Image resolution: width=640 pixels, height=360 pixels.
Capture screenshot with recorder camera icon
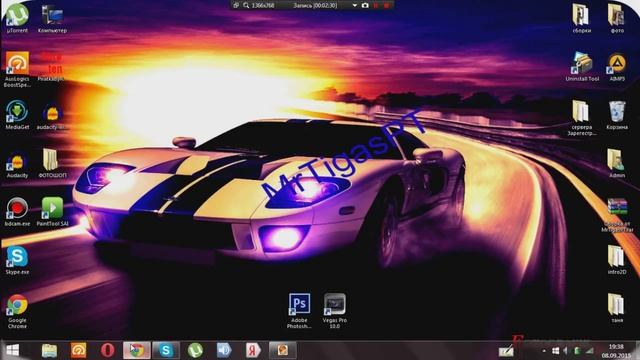[x=365, y=5]
